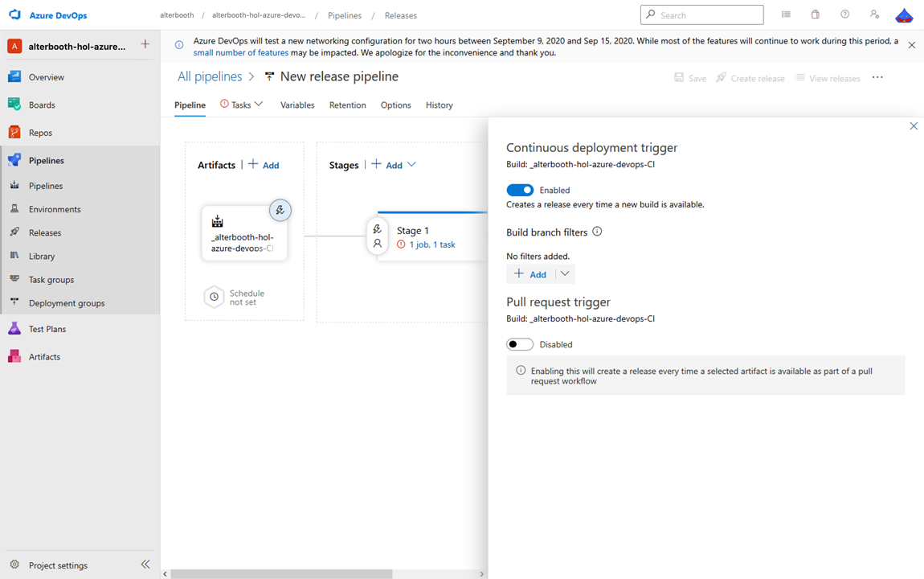Click the horizontal scrollbar thumb
Image resolution: width=924 pixels, height=579 pixels.
click(281, 574)
